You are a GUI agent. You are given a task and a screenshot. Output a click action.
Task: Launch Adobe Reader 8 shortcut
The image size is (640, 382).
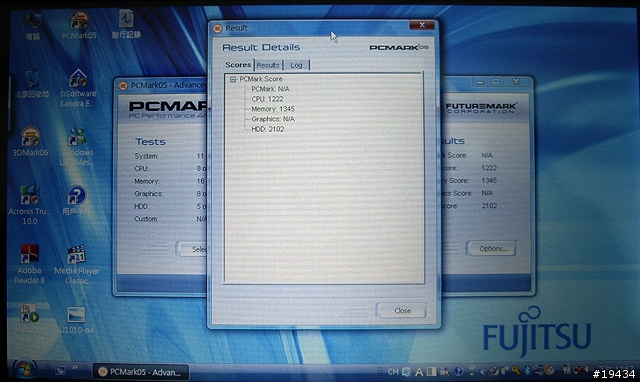click(x=29, y=264)
